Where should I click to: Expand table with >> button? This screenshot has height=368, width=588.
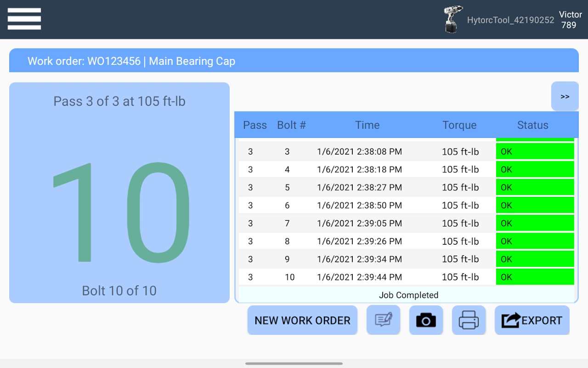click(x=565, y=96)
